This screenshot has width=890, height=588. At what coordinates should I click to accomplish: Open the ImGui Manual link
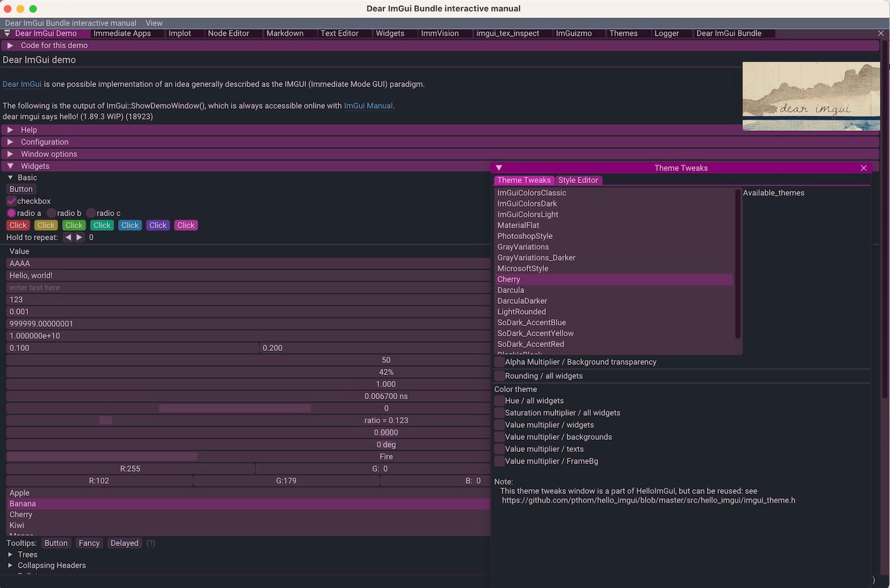(368, 106)
